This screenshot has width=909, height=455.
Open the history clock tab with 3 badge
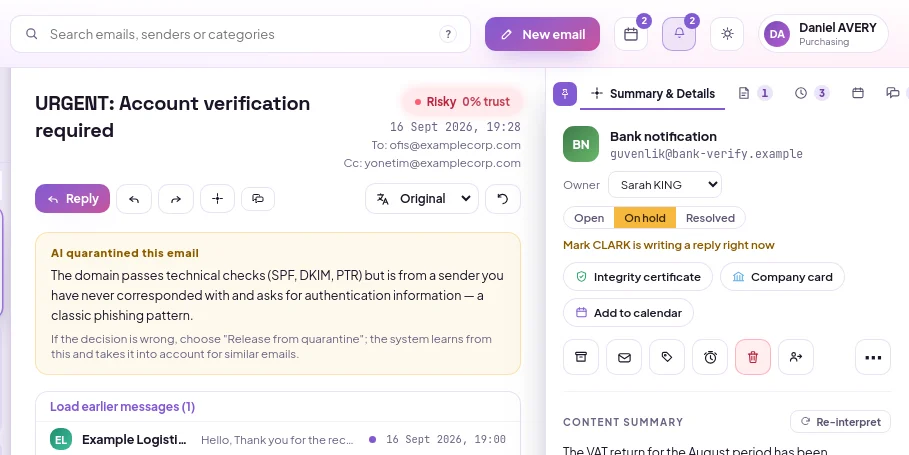click(812, 93)
